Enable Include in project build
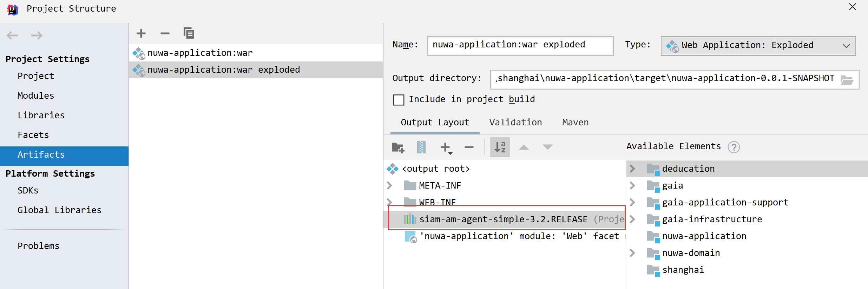The image size is (868, 289). [x=399, y=100]
